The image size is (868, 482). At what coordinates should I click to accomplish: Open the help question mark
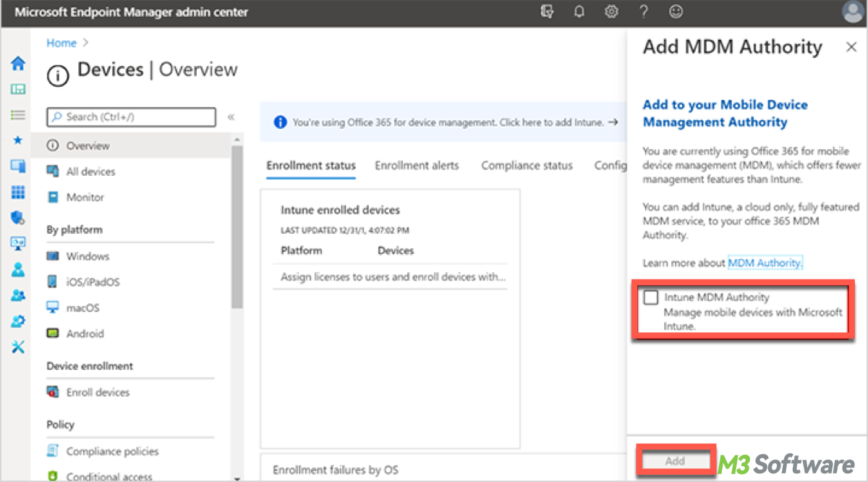point(644,12)
